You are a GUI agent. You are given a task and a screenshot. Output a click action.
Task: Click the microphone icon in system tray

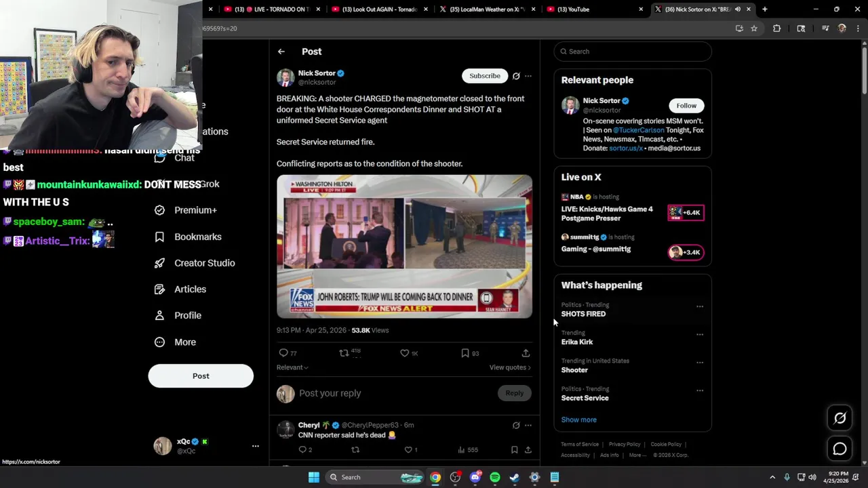tap(787, 477)
